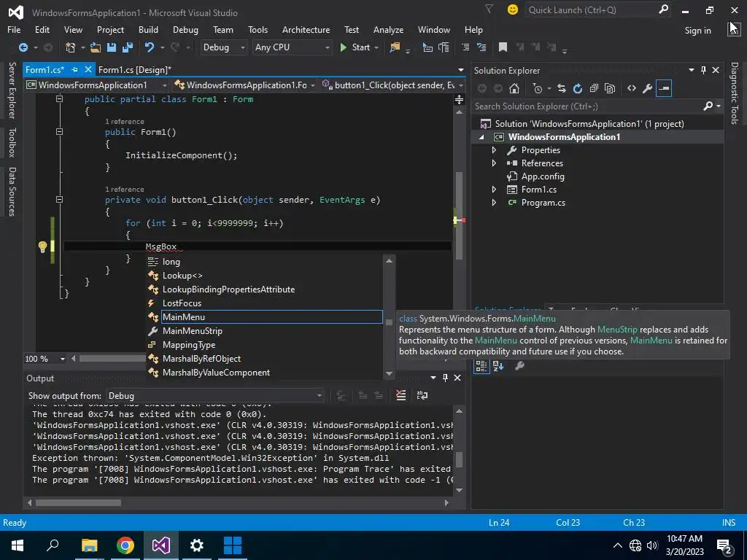Open Chrome from Windows taskbar

tap(125, 545)
